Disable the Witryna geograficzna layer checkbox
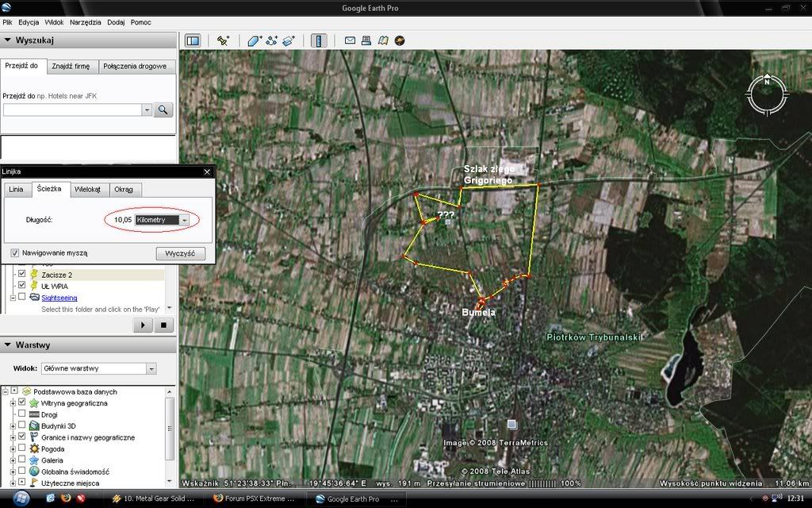 [21, 402]
